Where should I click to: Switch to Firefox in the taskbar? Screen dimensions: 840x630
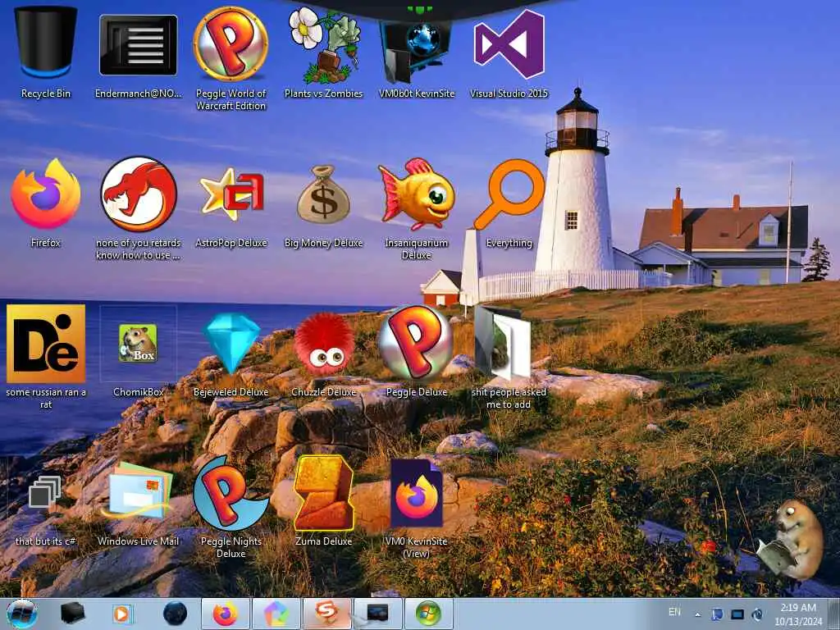(x=226, y=614)
